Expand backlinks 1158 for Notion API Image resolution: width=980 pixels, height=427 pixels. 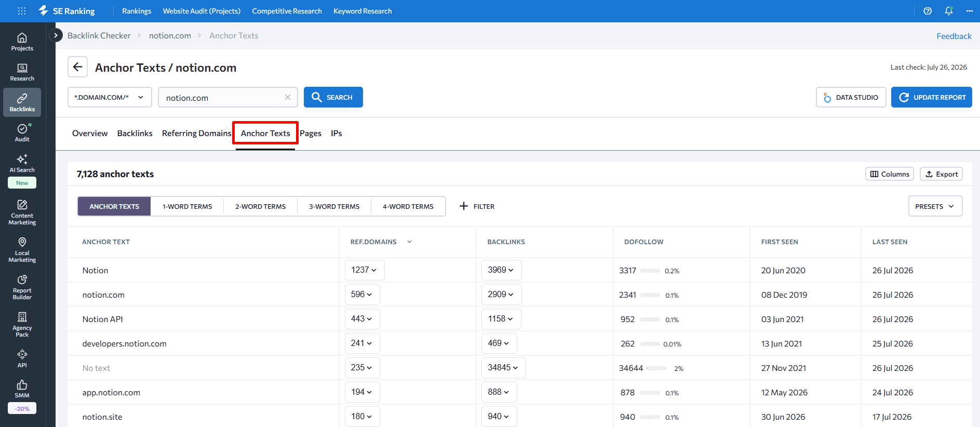point(501,319)
